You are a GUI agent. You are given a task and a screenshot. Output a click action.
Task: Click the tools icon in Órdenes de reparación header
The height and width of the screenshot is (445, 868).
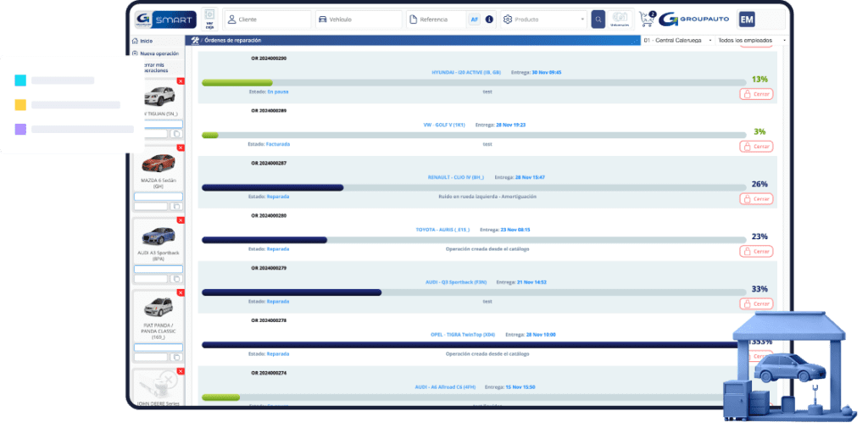(x=195, y=41)
